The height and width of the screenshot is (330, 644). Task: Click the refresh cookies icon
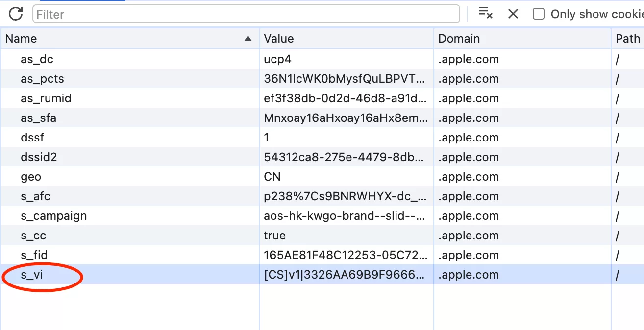pyautogui.click(x=16, y=14)
